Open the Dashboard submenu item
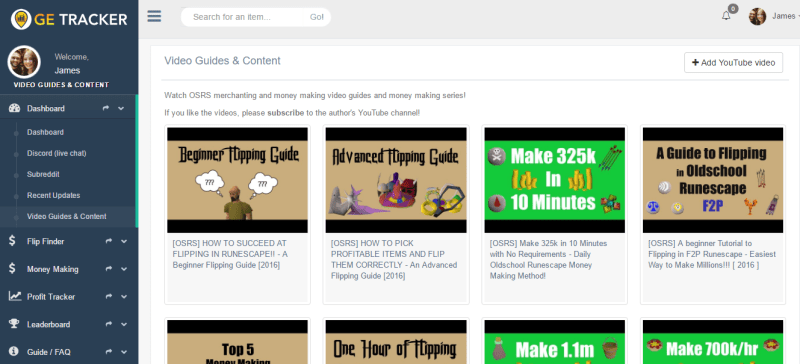800x364 pixels. coord(45,132)
